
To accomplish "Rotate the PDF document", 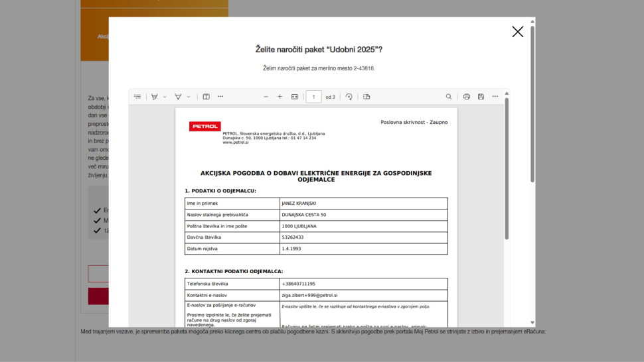I will 349,97.
